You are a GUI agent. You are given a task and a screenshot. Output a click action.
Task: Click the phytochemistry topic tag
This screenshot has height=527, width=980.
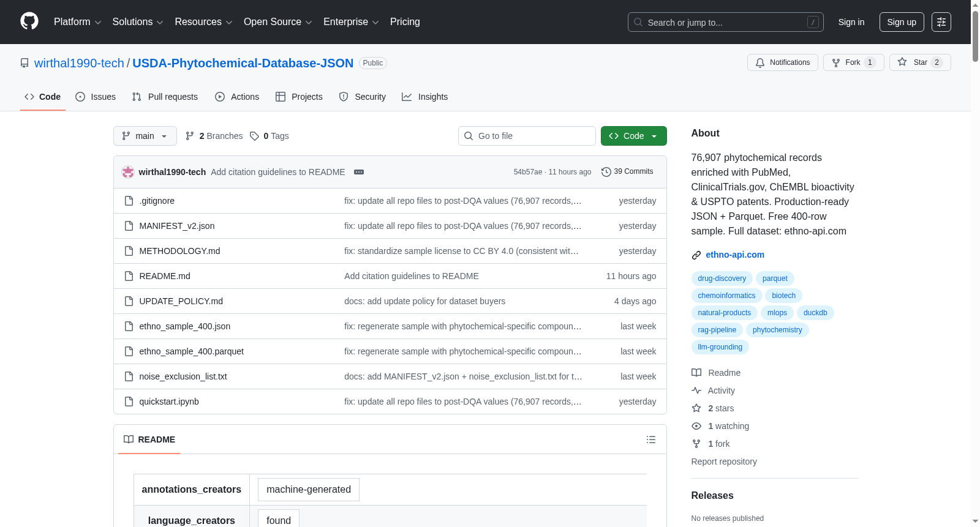[x=777, y=330]
